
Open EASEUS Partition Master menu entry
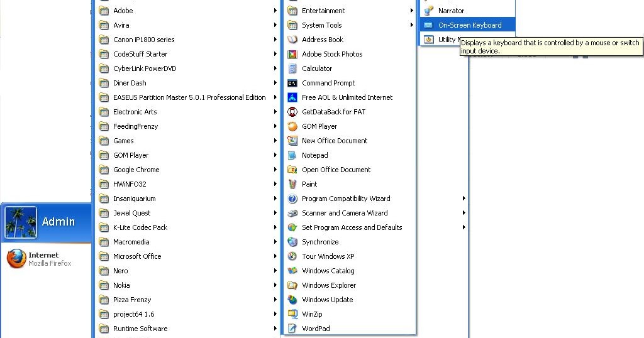187,97
